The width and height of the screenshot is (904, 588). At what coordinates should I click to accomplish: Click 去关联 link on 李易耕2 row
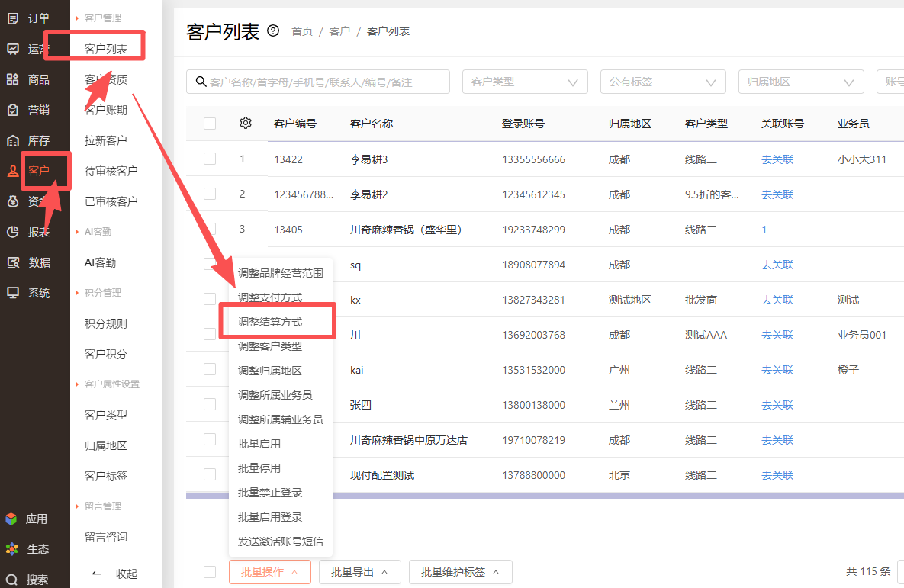coord(777,194)
